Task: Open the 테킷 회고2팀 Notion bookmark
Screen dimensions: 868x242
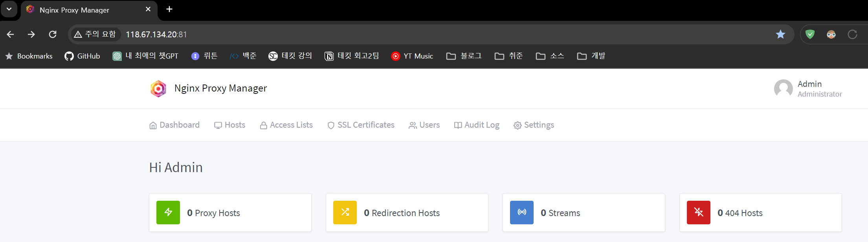Action: tap(352, 56)
